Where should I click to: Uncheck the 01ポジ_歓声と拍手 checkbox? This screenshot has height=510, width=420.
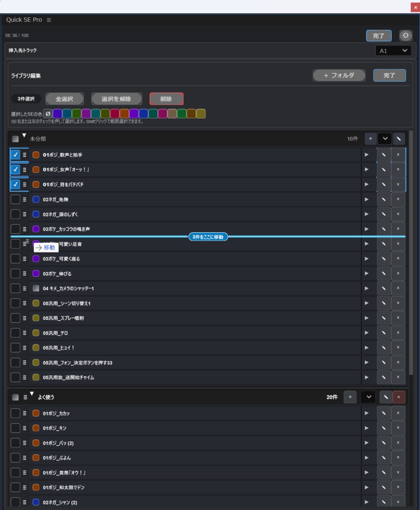[x=15, y=155]
